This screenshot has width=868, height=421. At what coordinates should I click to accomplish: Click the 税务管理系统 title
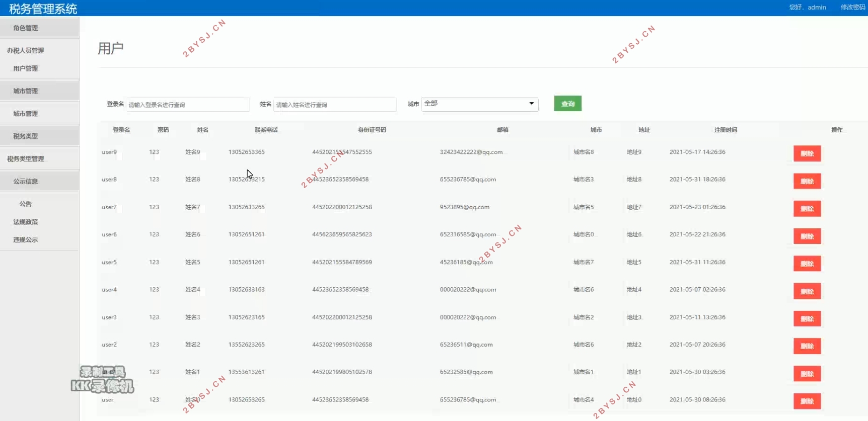coord(43,9)
